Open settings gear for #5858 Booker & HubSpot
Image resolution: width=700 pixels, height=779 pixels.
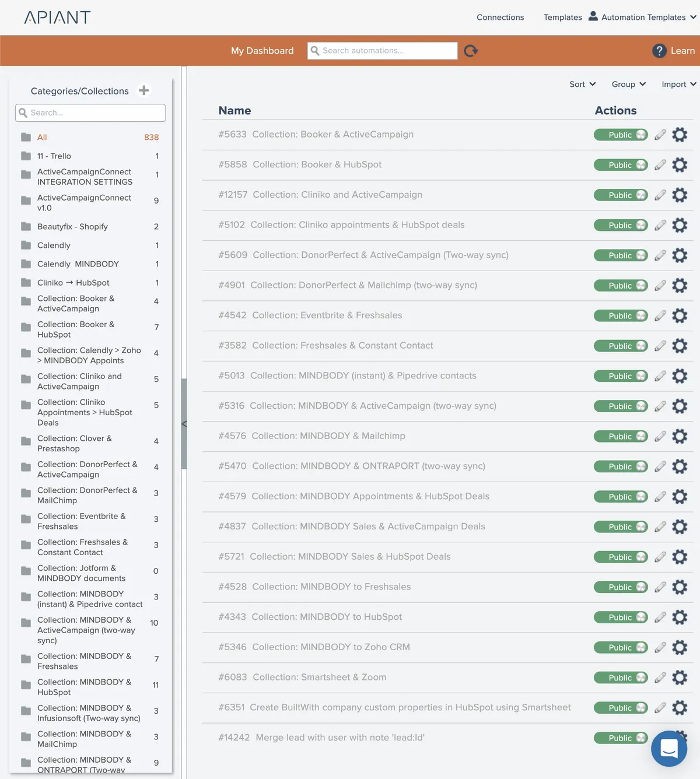pyautogui.click(x=680, y=165)
